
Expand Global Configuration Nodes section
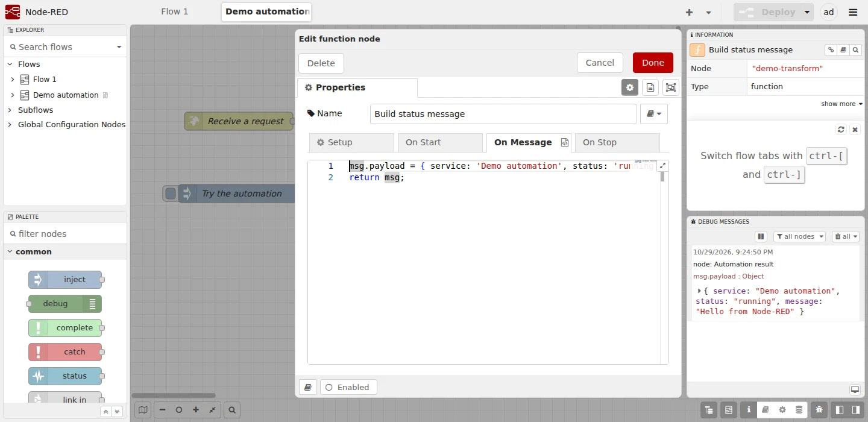[10, 124]
